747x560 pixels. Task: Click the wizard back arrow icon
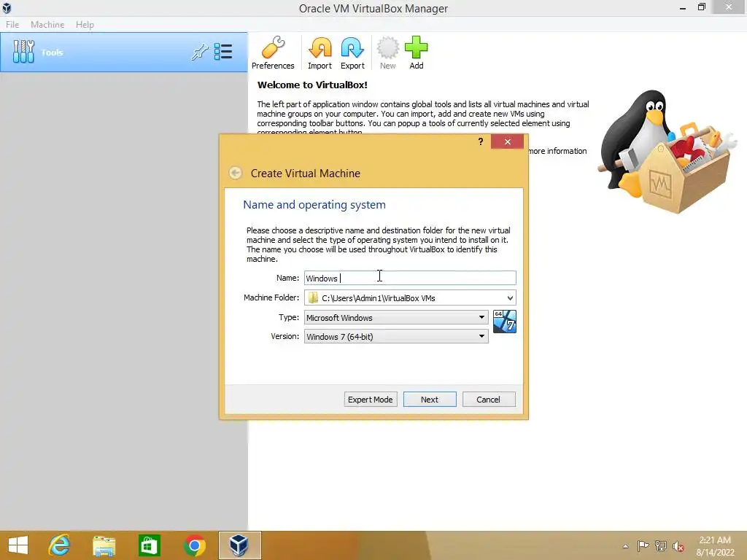[x=236, y=173]
